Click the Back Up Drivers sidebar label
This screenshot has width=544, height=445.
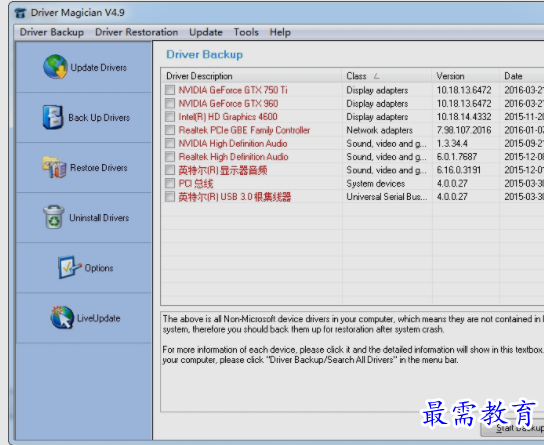pos(99,118)
